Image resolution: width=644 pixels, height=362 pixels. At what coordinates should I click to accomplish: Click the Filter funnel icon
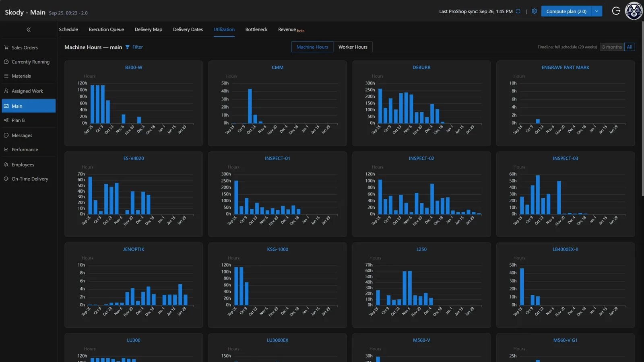(128, 47)
